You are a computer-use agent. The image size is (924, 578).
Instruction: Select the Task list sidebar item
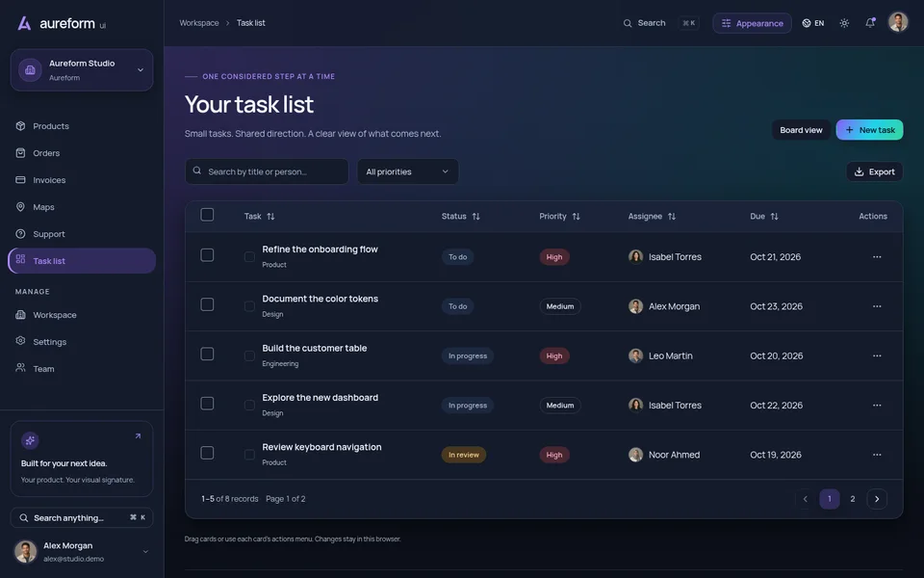[x=82, y=261]
